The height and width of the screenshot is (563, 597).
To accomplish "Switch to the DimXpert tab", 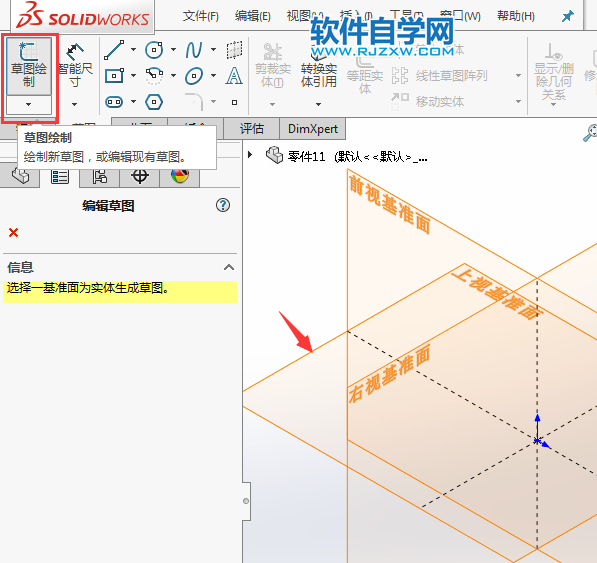I will 313,129.
